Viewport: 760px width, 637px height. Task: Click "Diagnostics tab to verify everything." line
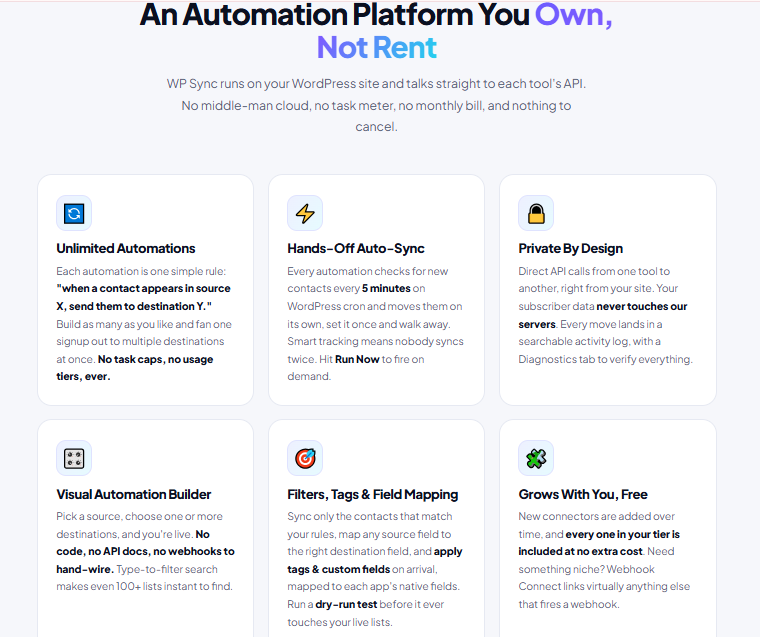click(x=605, y=359)
